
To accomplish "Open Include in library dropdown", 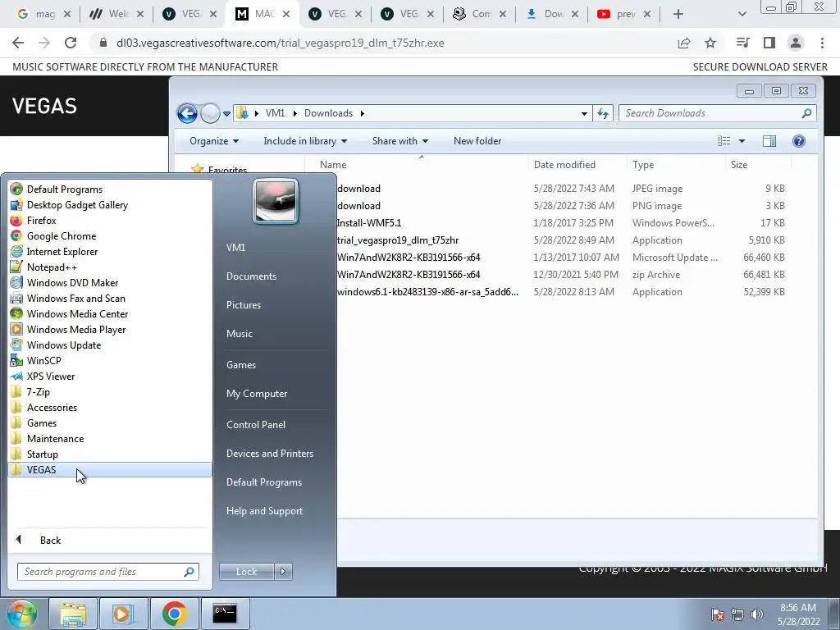I will pos(305,141).
